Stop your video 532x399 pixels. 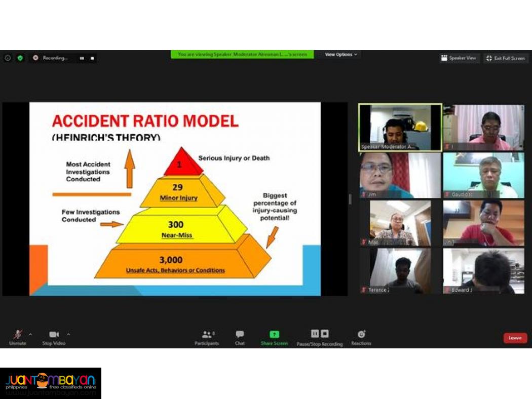pos(53,334)
